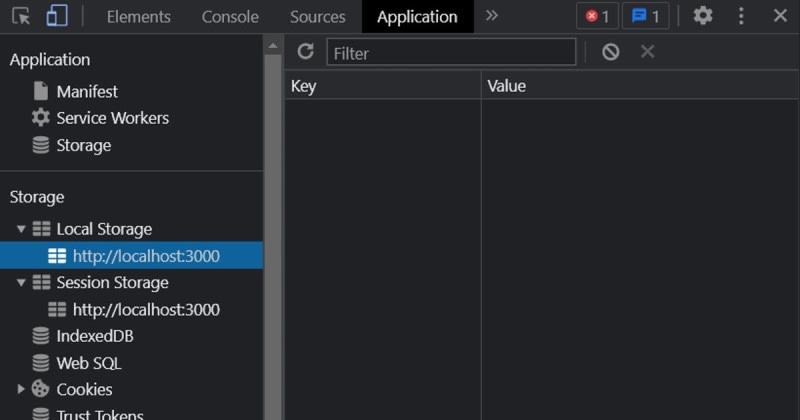Select localhost:3000 under Session Storage
The height and width of the screenshot is (420, 800).
point(145,310)
